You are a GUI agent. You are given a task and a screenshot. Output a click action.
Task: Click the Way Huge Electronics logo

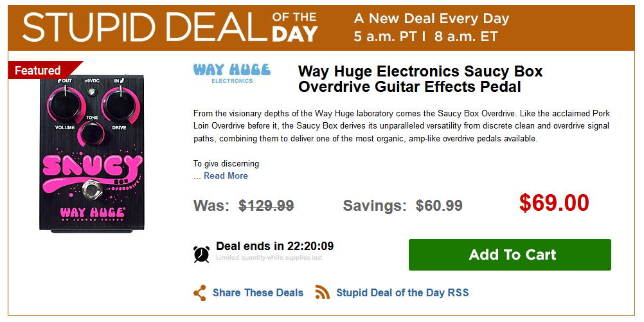232,73
